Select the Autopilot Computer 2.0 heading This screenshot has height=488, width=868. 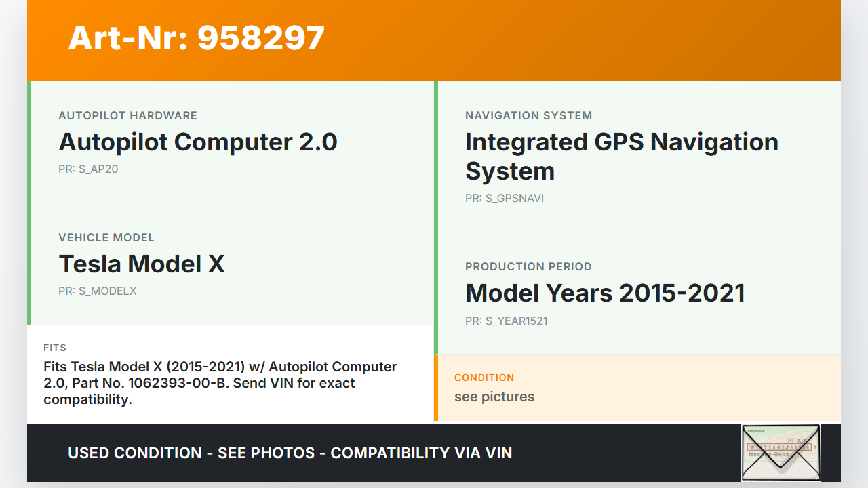pyautogui.click(x=198, y=142)
